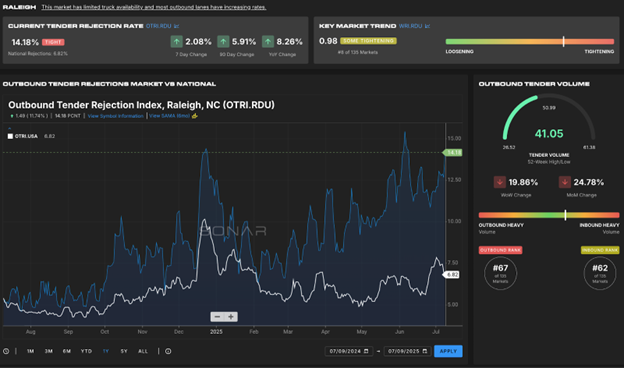Click the circular info icon after ALL
This screenshot has height=368, width=624.
point(168,351)
